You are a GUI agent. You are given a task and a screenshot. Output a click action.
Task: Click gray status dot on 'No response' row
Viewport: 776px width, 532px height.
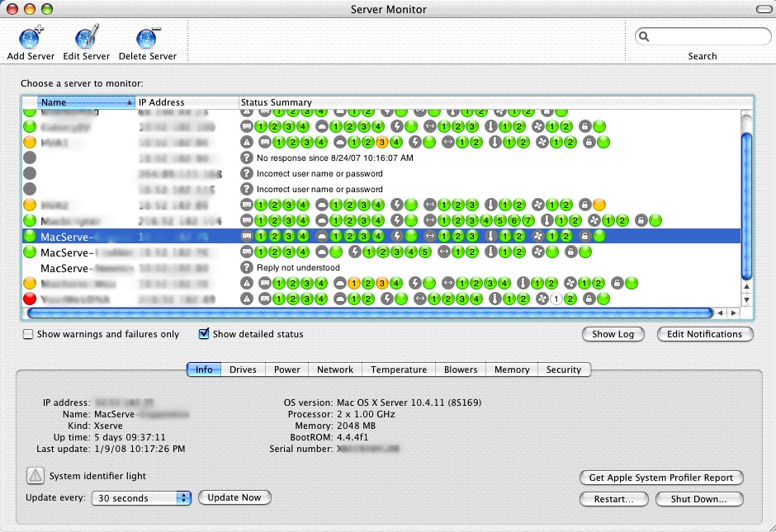click(30, 158)
